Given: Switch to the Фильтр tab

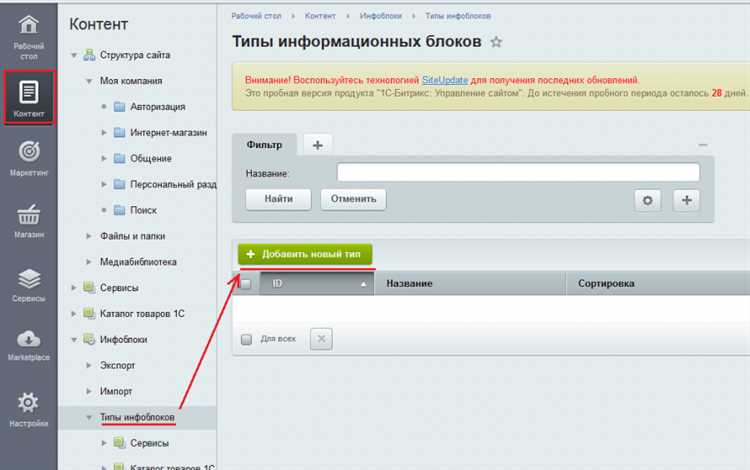Looking at the screenshot, I should pyautogui.click(x=265, y=145).
